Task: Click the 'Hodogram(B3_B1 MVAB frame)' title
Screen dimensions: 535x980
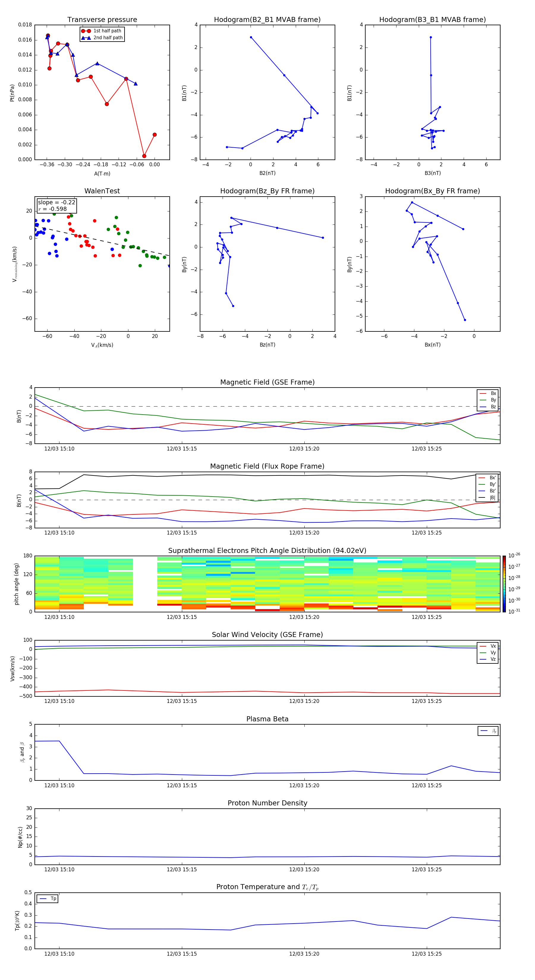Action: point(432,19)
